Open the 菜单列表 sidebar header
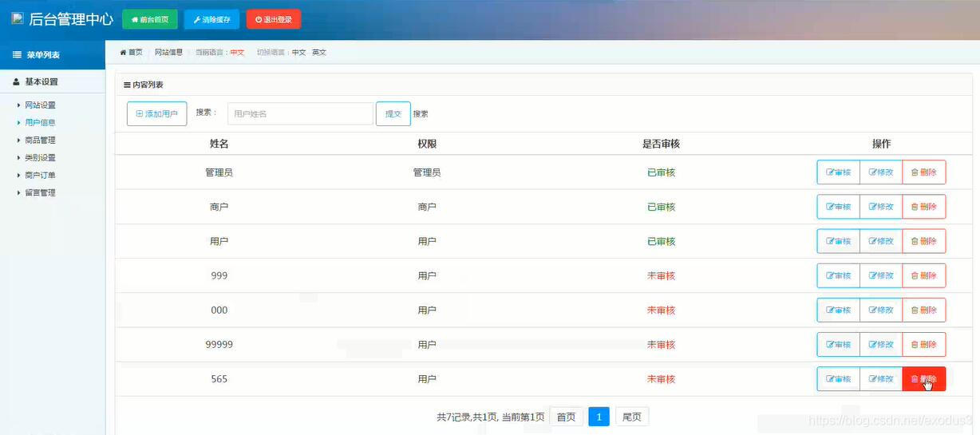980x435 pixels. click(x=53, y=55)
